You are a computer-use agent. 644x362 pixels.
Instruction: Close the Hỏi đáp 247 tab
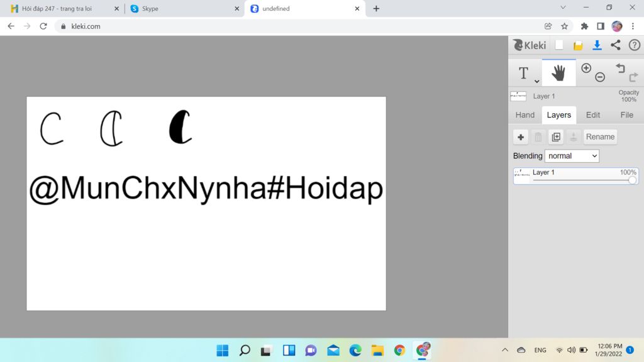click(116, 8)
